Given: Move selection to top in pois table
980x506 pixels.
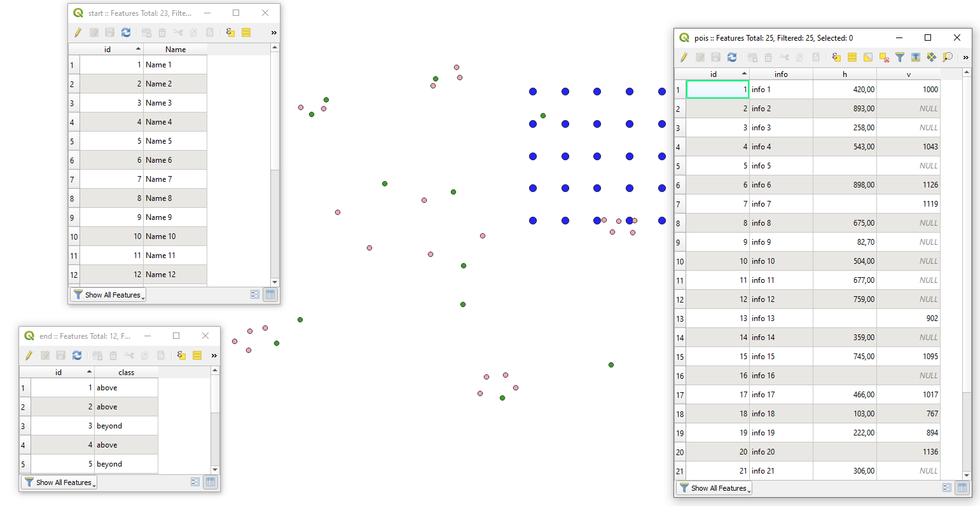Looking at the screenshot, I should point(916,57).
